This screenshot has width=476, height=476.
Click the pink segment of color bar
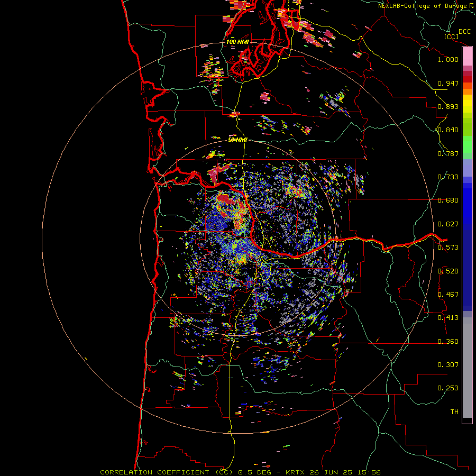pos(467,56)
